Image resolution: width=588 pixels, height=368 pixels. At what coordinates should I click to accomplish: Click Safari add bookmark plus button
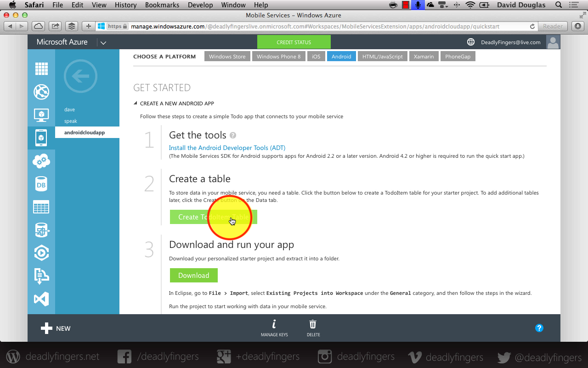[89, 26]
